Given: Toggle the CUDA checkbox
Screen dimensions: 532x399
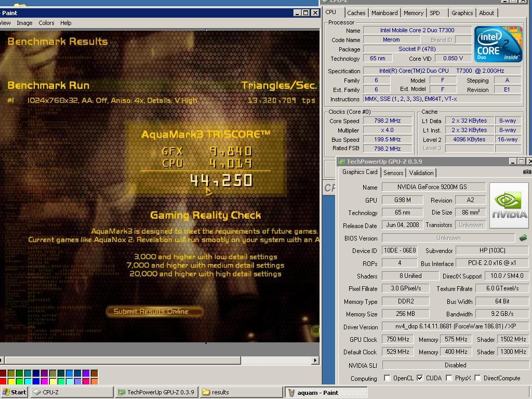Looking at the screenshot, I should pos(420,378).
